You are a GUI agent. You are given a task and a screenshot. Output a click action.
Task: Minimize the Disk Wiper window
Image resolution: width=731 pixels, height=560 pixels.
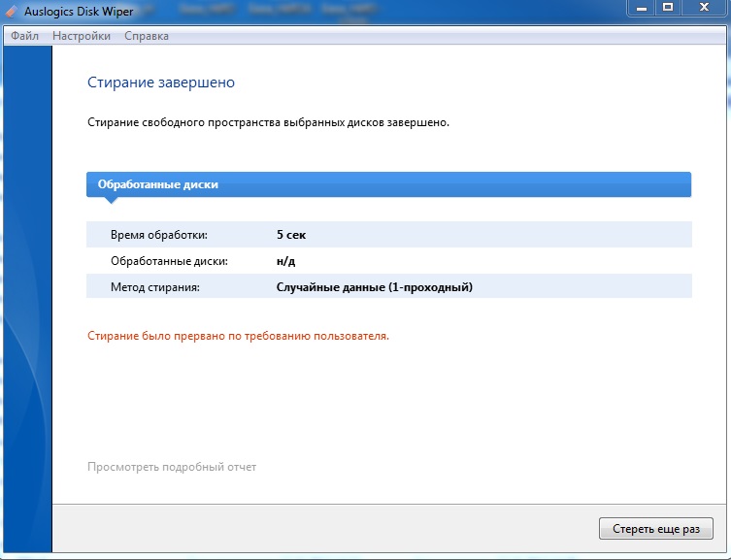coord(639,8)
